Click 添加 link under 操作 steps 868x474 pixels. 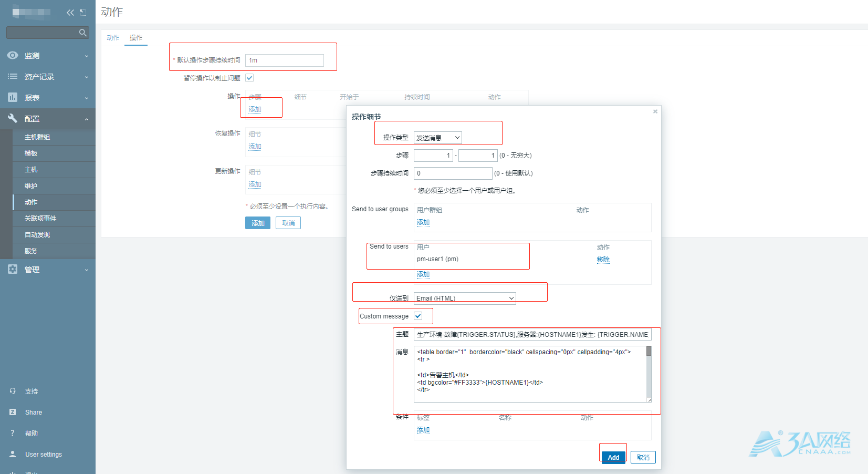tap(255, 109)
